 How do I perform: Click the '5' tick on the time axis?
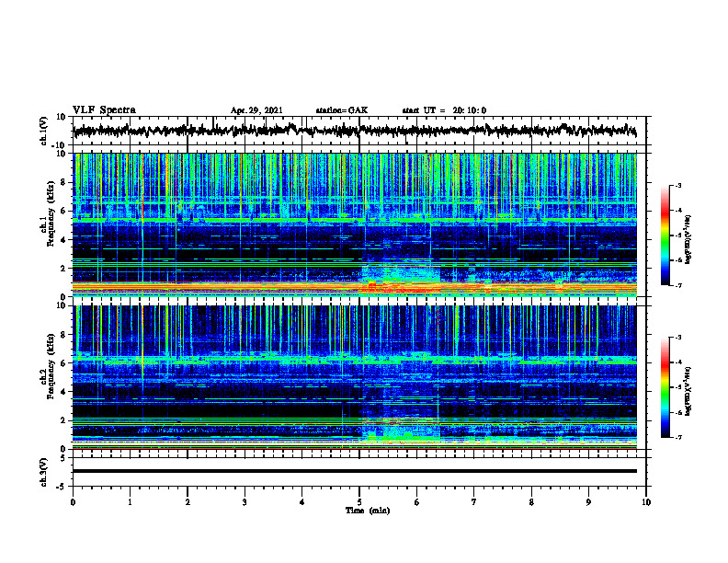[x=359, y=502]
